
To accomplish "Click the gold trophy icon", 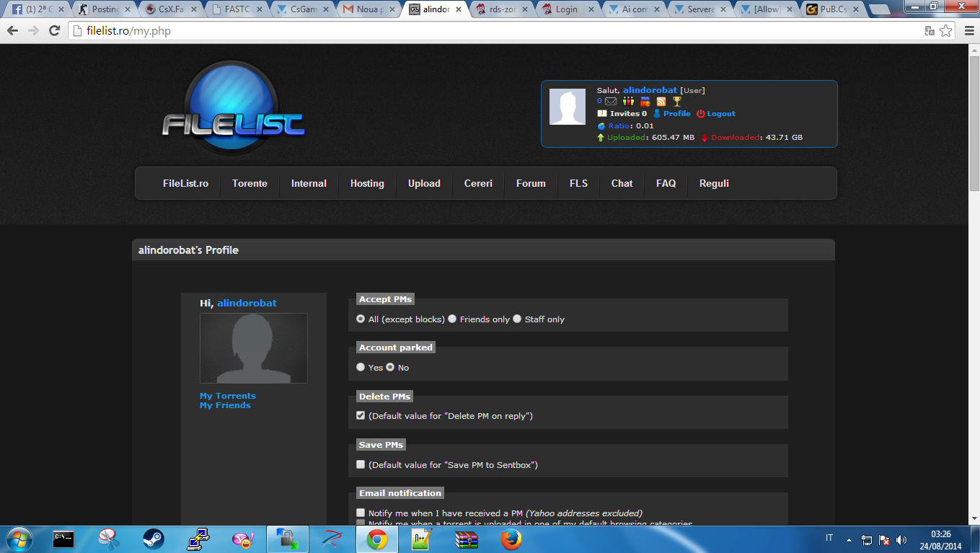I will [676, 102].
